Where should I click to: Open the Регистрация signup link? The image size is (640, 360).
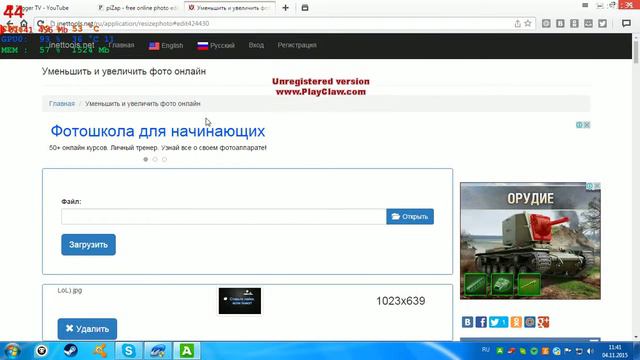coord(297,45)
